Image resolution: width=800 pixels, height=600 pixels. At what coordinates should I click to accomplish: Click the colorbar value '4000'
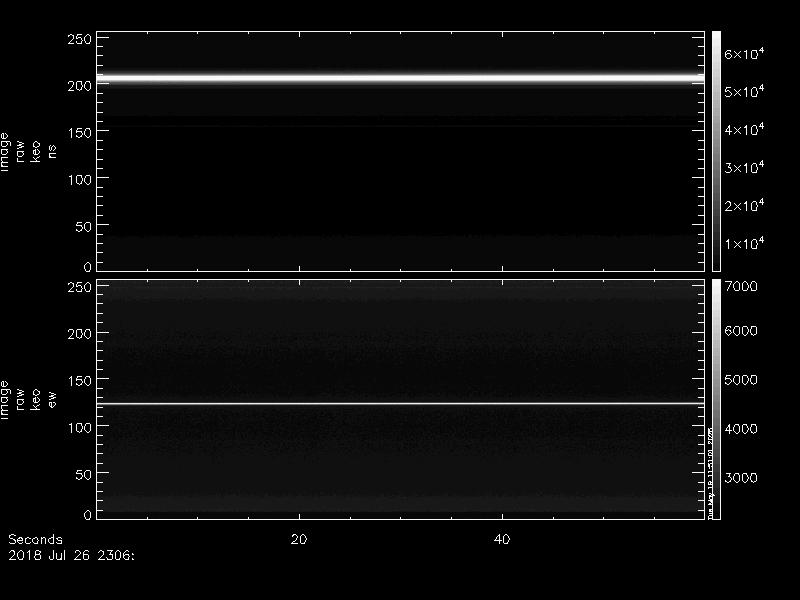[x=741, y=429]
